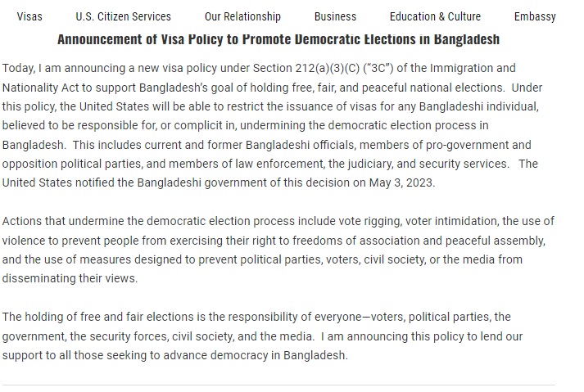Image resolution: width=584 pixels, height=392 pixels.
Task: Go to the Business menu item
Action: pos(335,16)
